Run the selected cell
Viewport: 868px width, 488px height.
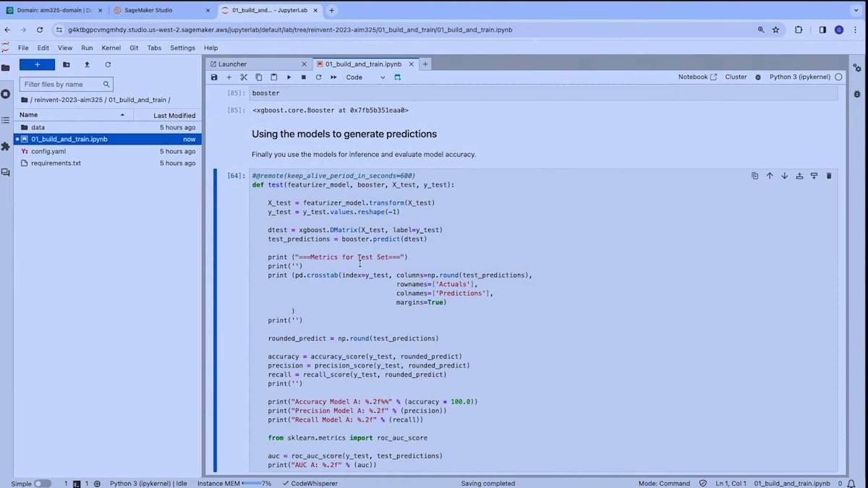[x=289, y=77]
